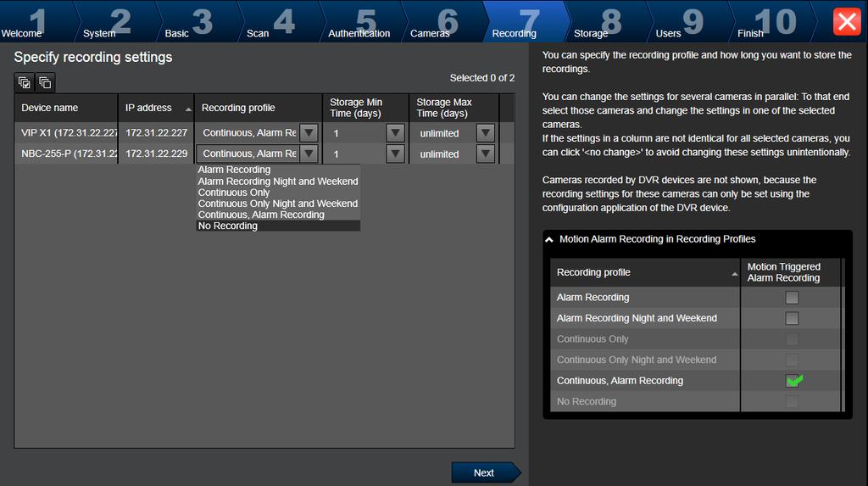
Task: Open recording profile dropdown for NBC-255-P
Action: pos(309,154)
